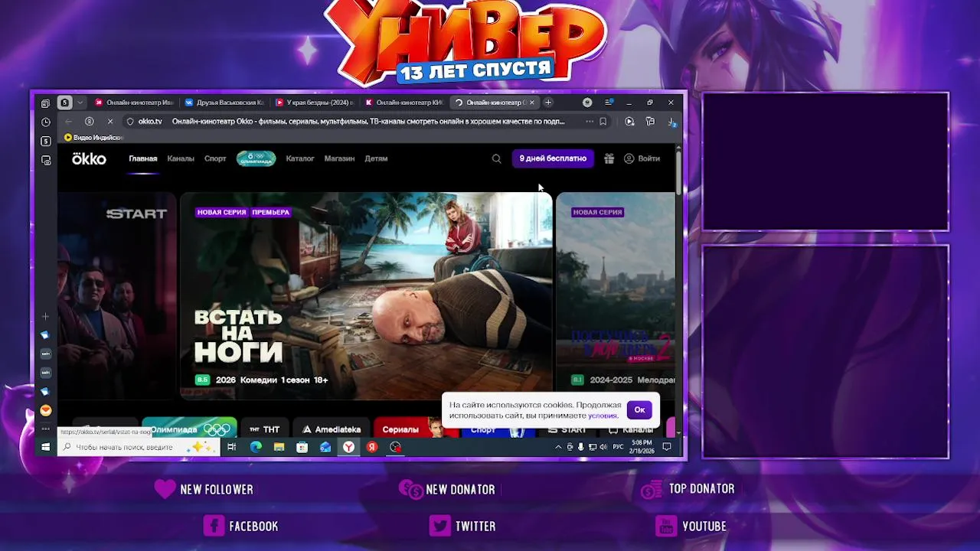Open the Каналы menu item
980x551 pixels.
click(x=181, y=158)
